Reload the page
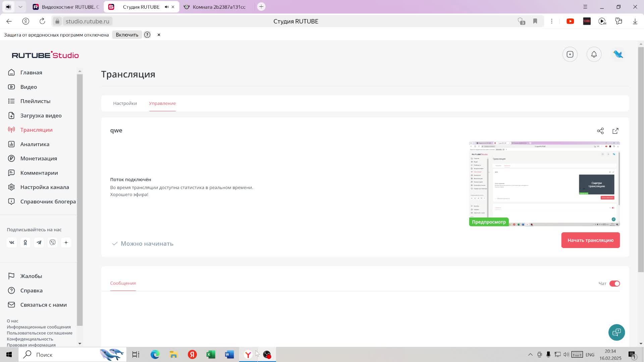Image resolution: width=644 pixels, height=362 pixels. coord(42,21)
